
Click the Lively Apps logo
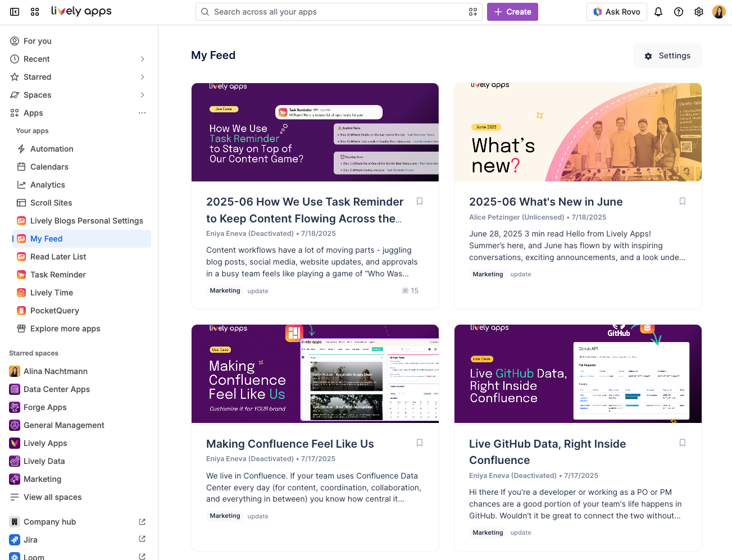(81, 11)
